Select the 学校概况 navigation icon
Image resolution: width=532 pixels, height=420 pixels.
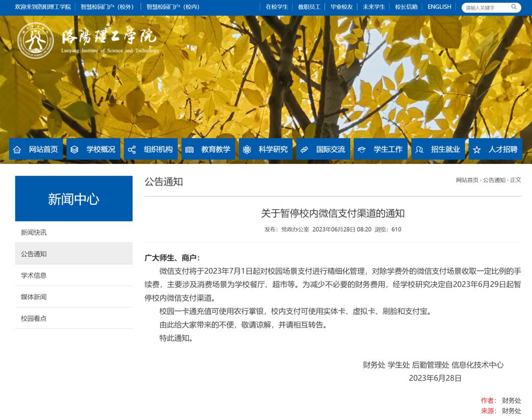coord(74,149)
